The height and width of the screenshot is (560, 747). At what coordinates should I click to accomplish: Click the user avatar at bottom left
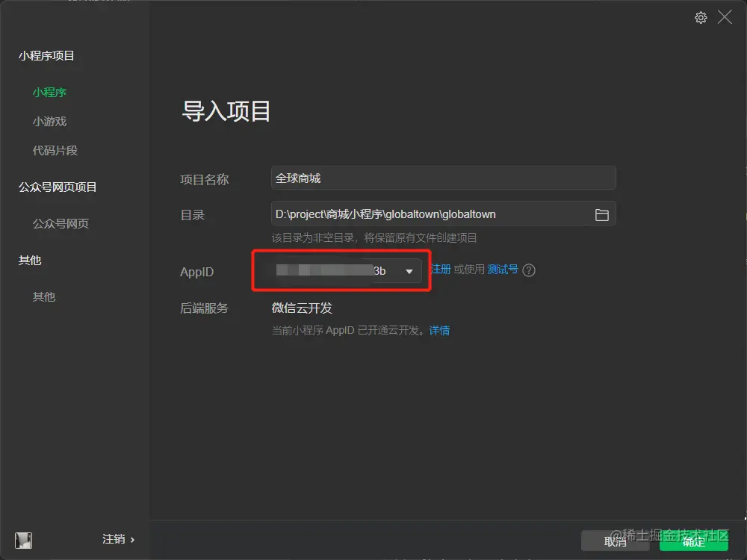click(x=23, y=540)
